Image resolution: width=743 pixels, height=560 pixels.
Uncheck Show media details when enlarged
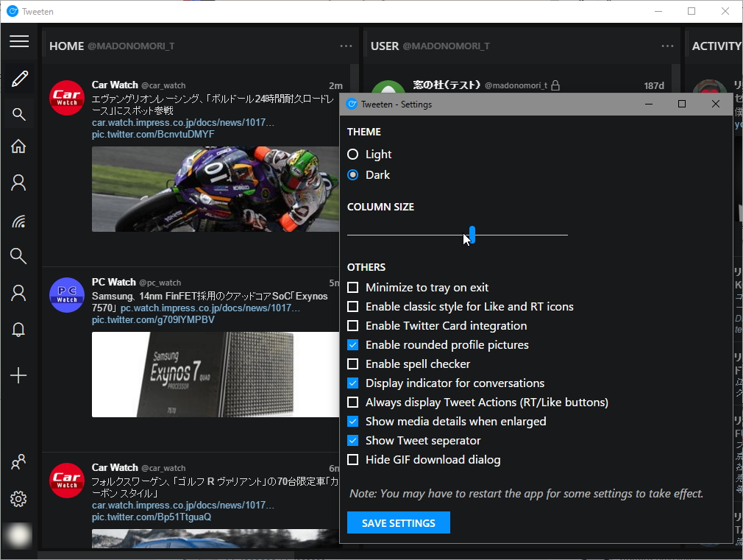coord(352,421)
